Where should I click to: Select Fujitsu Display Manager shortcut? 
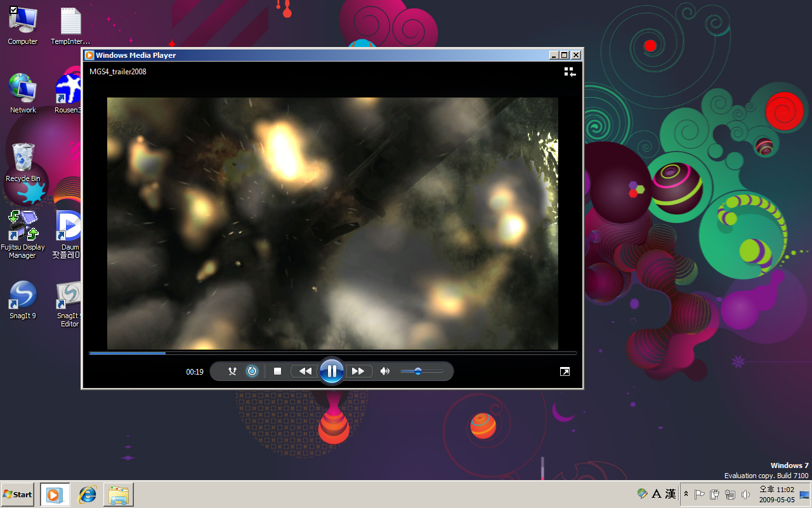(x=22, y=234)
